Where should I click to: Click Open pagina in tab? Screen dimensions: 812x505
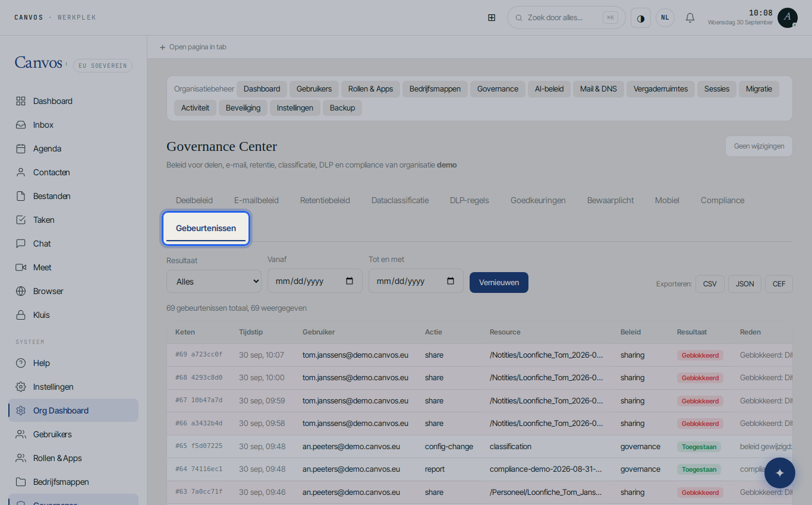[x=193, y=47]
